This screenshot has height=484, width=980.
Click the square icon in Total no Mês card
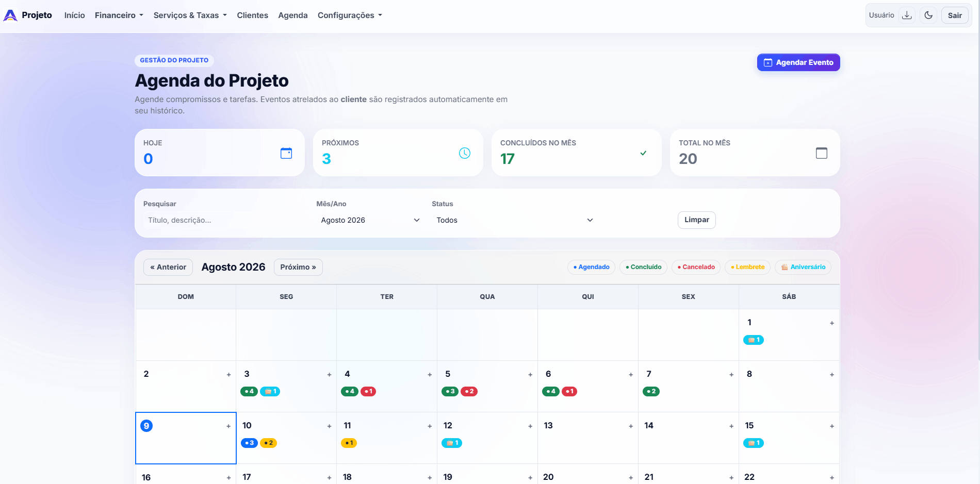(822, 153)
